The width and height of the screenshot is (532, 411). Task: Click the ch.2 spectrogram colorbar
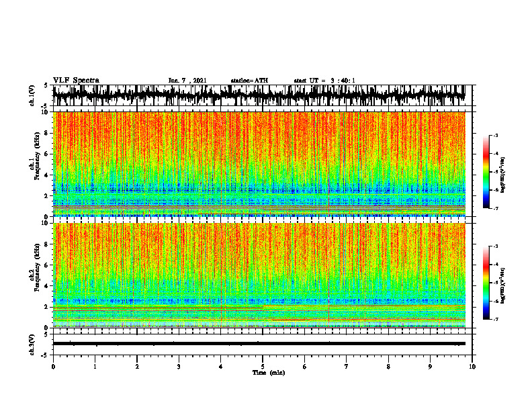click(x=486, y=283)
